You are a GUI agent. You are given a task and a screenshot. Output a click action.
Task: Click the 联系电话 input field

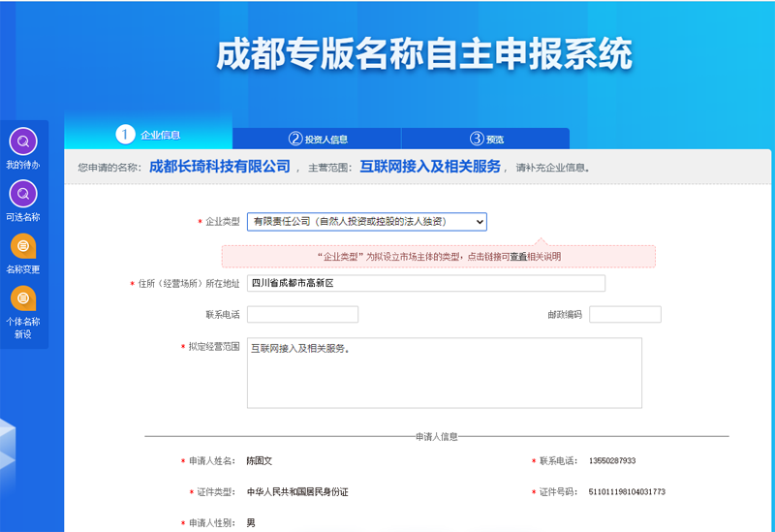[x=302, y=315]
